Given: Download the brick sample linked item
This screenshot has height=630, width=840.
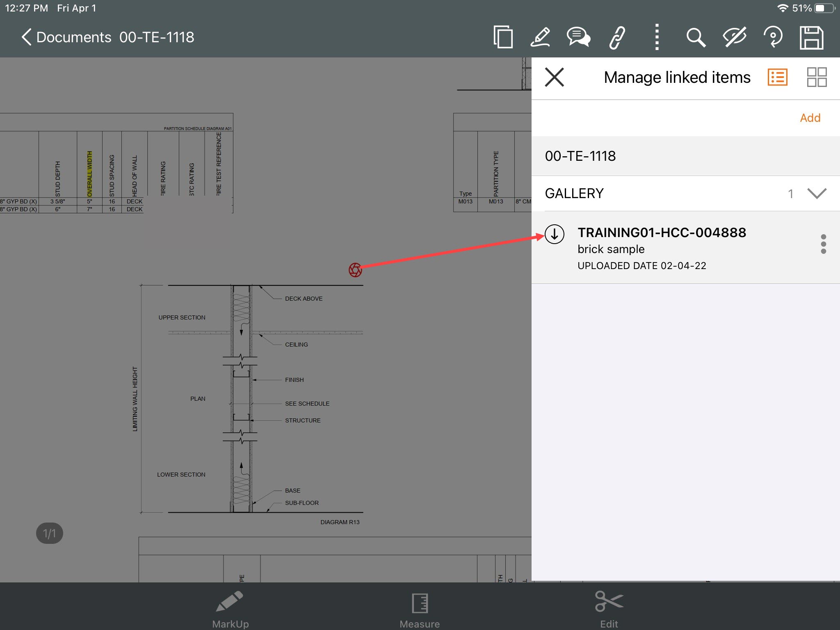Looking at the screenshot, I should point(555,234).
